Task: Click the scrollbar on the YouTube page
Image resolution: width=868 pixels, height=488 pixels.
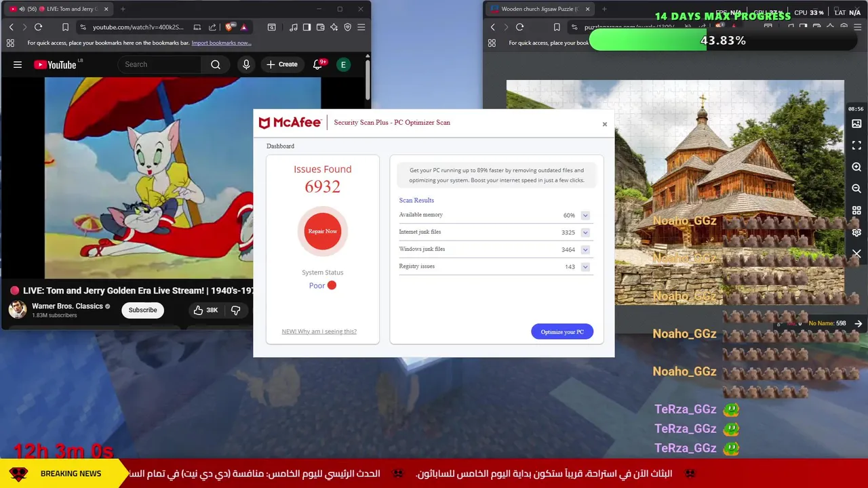Action: [x=368, y=81]
